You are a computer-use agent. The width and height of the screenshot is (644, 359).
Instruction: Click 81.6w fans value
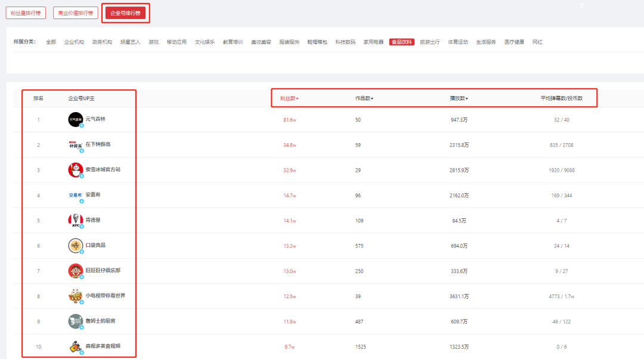[x=290, y=120]
